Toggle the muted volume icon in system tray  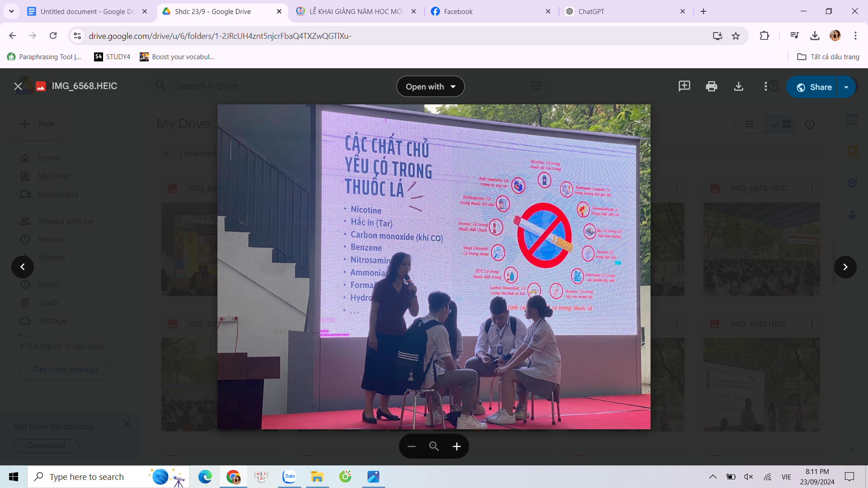[x=749, y=477]
